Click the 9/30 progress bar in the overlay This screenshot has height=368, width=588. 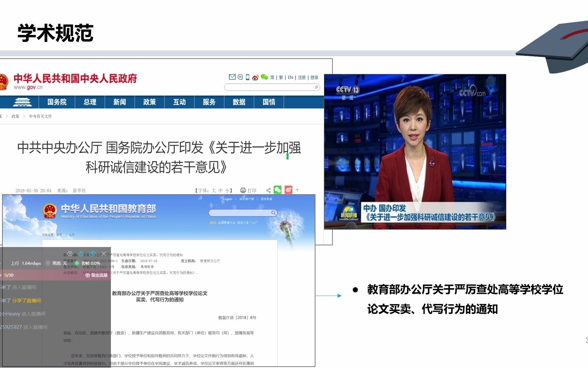click(9, 275)
